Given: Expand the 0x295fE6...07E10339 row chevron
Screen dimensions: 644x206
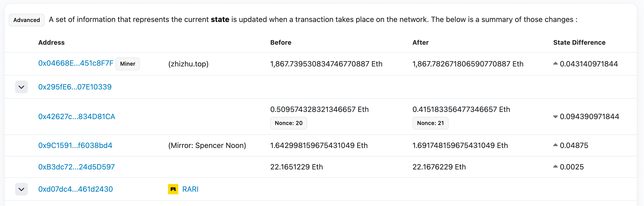Looking at the screenshot, I should point(21,87).
